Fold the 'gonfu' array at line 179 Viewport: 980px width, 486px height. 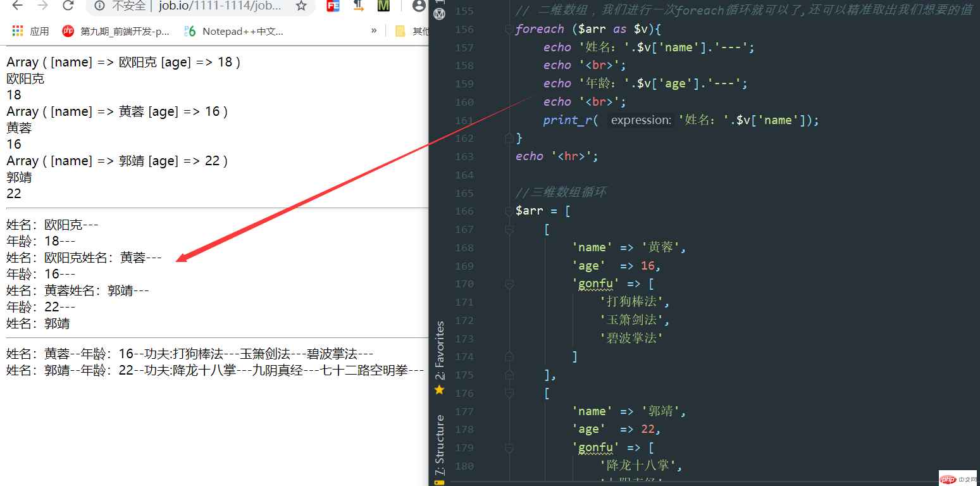coord(509,448)
